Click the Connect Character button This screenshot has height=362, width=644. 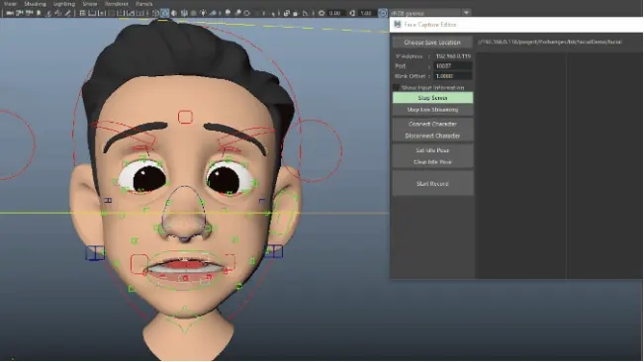click(432, 124)
